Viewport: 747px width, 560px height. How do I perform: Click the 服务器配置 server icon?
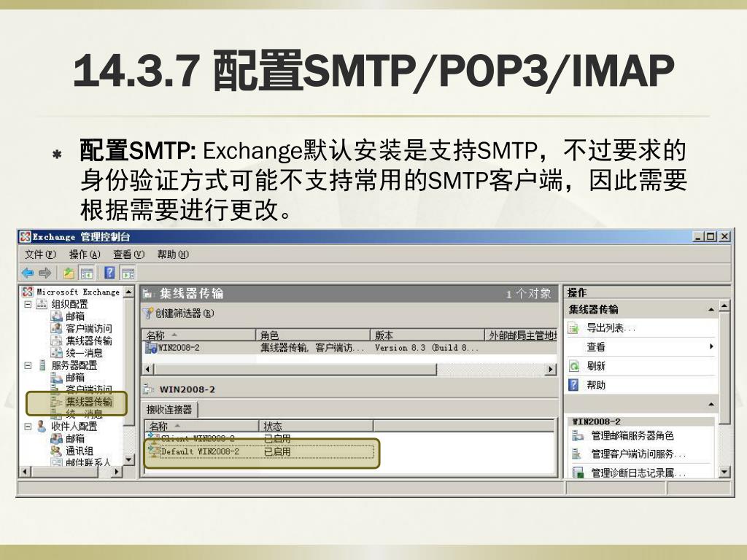(x=42, y=365)
